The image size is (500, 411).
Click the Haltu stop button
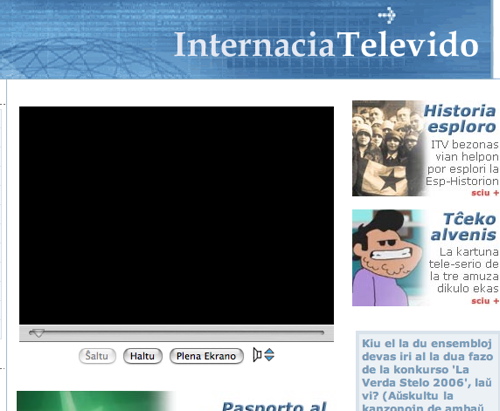(143, 356)
